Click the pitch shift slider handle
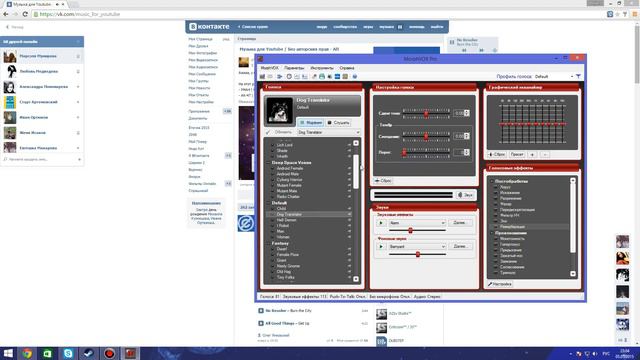The image size is (640, 360). [426, 113]
